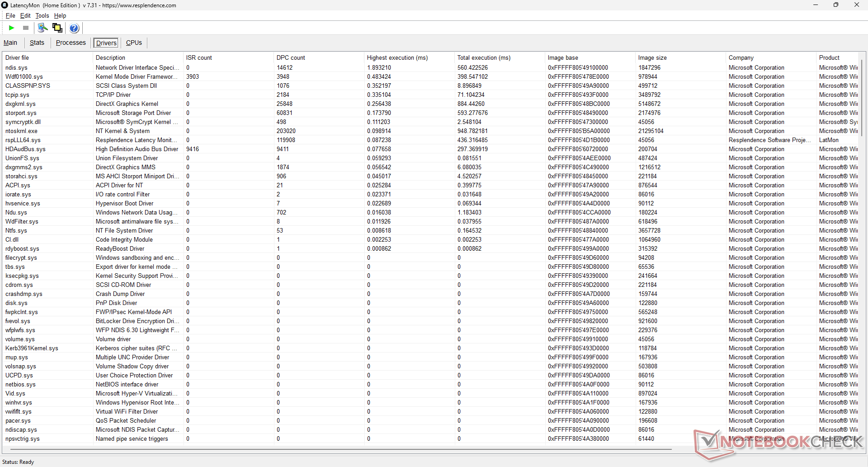Click the "QoS Packet Scheduler" description

[x=126, y=420]
